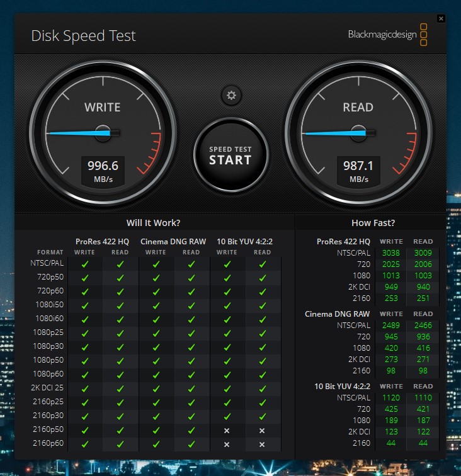This screenshot has width=461, height=476.
Task: Click Cinema DNG 720 read value 936
Action: tap(423, 337)
